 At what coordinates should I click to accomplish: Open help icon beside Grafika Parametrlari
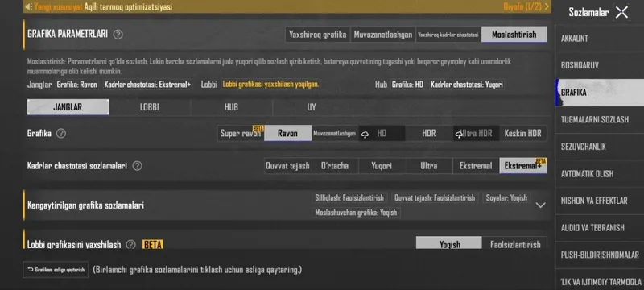tap(118, 35)
